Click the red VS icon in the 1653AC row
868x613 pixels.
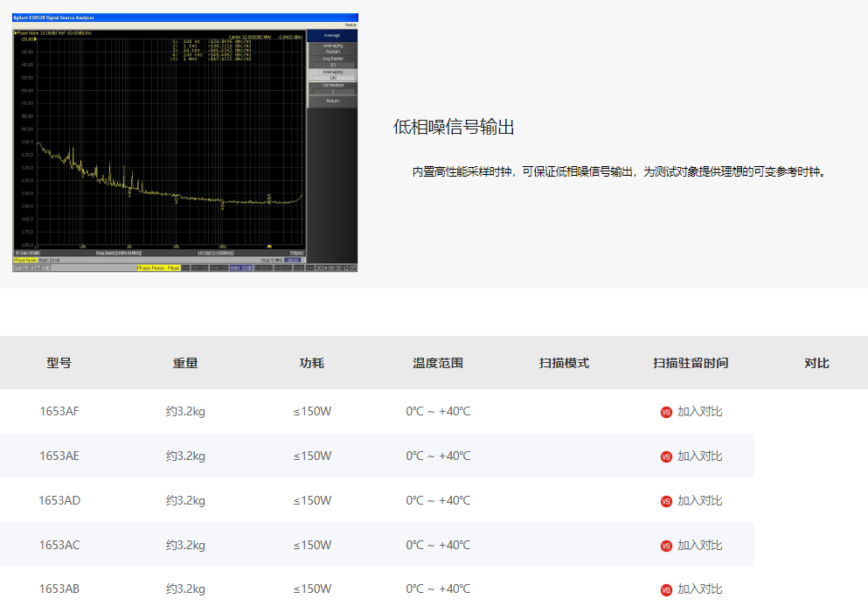(666, 546)
